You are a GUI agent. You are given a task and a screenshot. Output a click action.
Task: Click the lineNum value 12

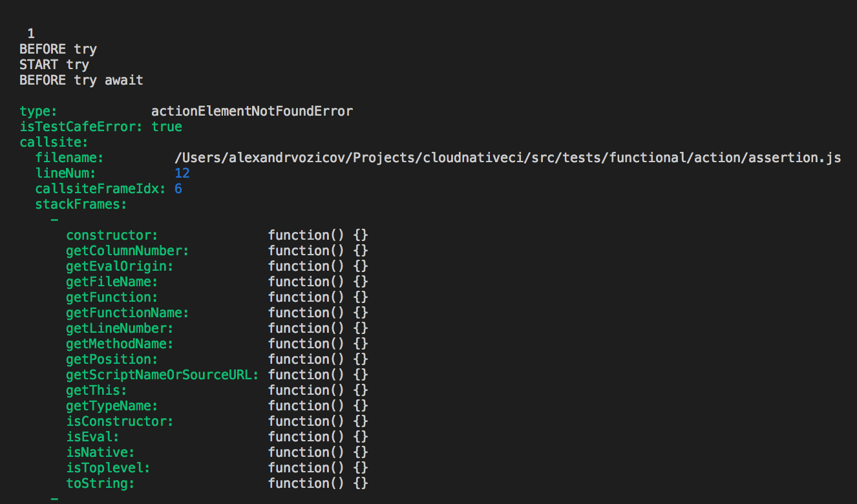pos(182,173)
